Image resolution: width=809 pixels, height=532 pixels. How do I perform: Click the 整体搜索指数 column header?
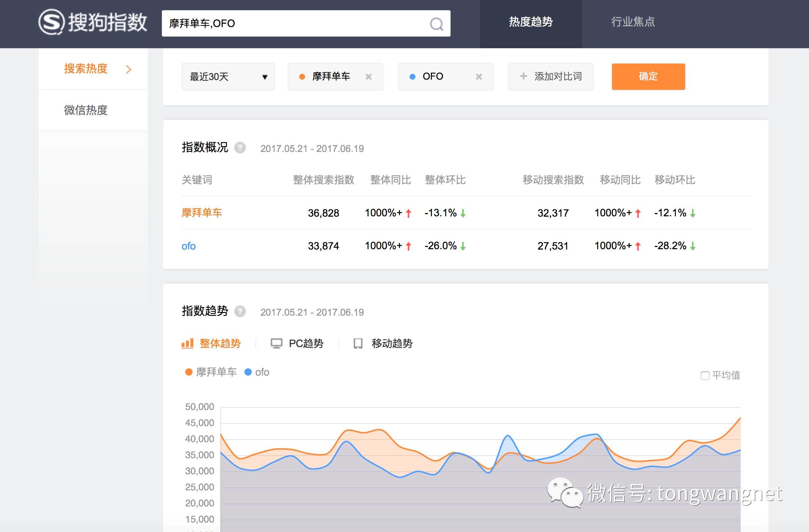(x=324, y=180)
